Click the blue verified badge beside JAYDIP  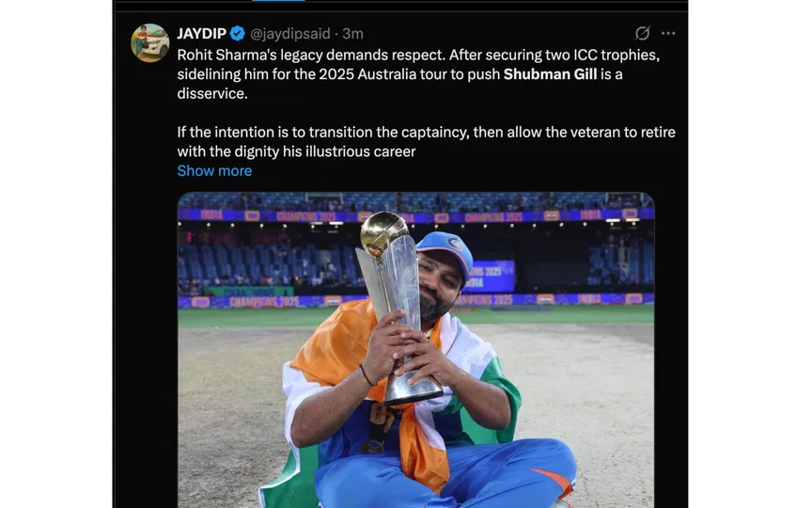pyautogui.click(x=237, y=33)
